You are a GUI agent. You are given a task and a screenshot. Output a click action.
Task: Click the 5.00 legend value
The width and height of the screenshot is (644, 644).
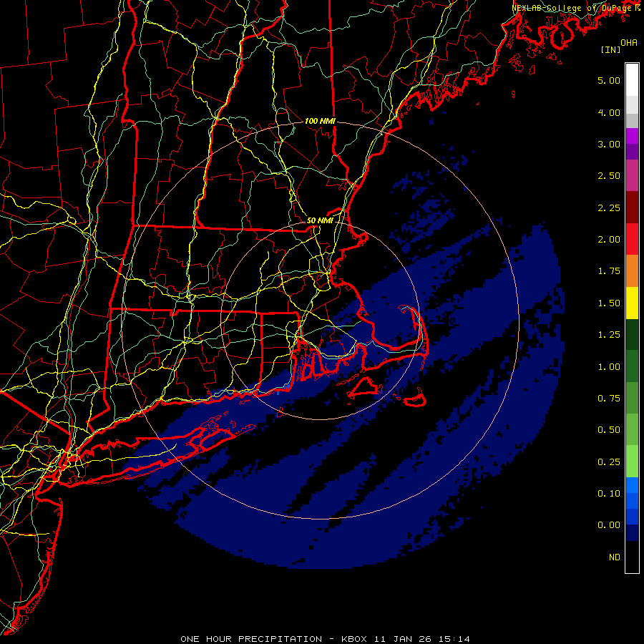(x=609, y=80)
